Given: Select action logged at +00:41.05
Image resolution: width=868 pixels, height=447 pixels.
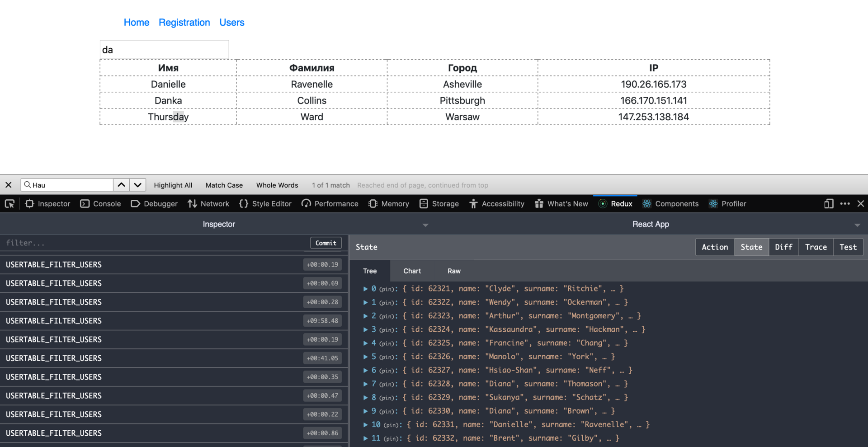Looking at the screenshot, I should pos(174,358).
